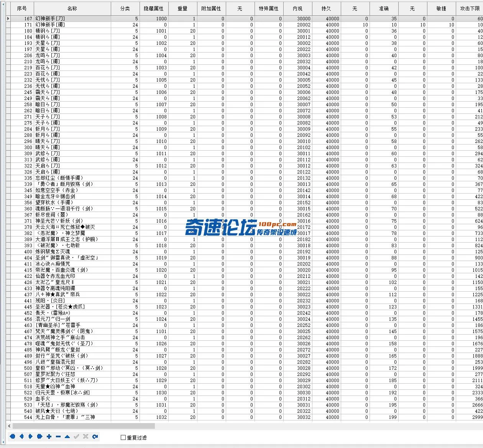Screen dimensions: 483x448
Task: Select the row 如意空空手（赤金）
Action: coord(245,190)
